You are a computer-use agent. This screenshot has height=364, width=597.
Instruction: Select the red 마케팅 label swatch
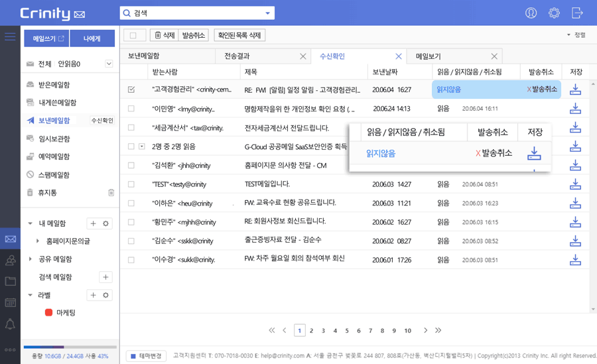(x=48, y=312)
